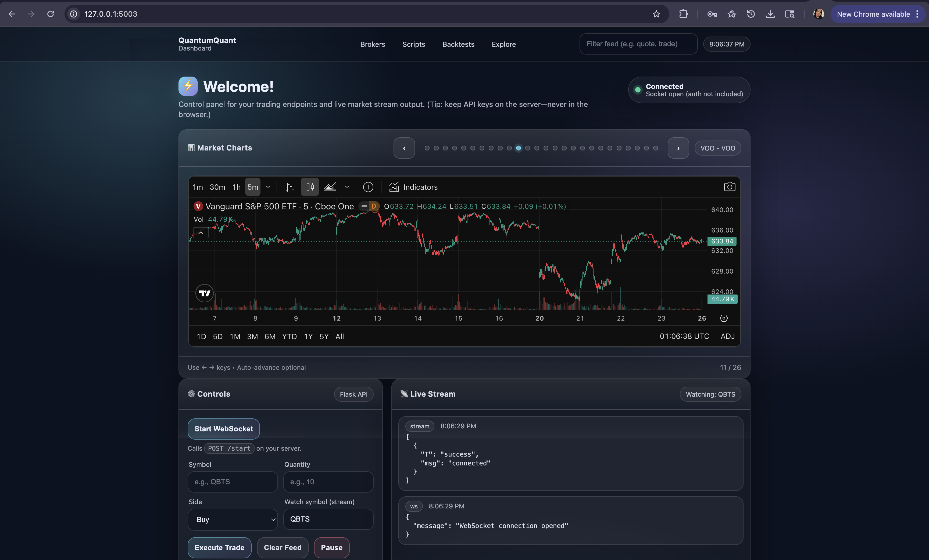Switch to the 1h timeframe
Viewport: 929px width, 560px height.
(x=236, y=187)
